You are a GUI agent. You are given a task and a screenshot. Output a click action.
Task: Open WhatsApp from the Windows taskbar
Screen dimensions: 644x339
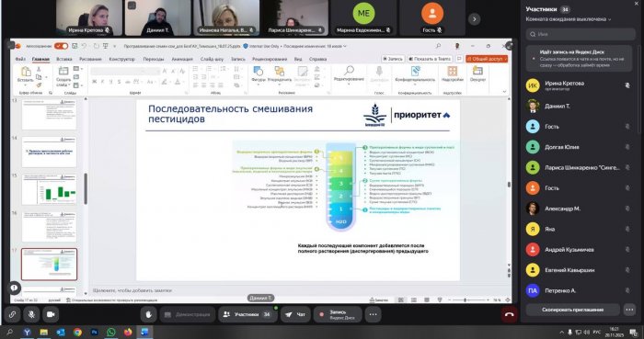111,332
